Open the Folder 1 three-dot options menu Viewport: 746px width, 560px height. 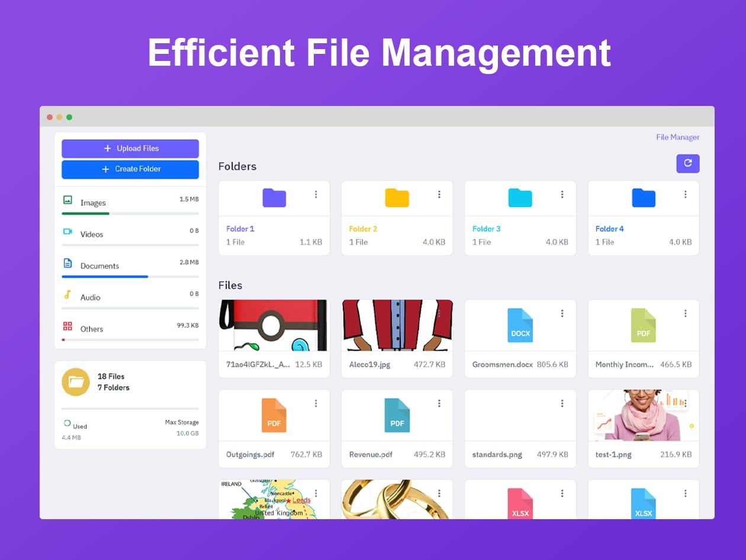coord(316,194)
